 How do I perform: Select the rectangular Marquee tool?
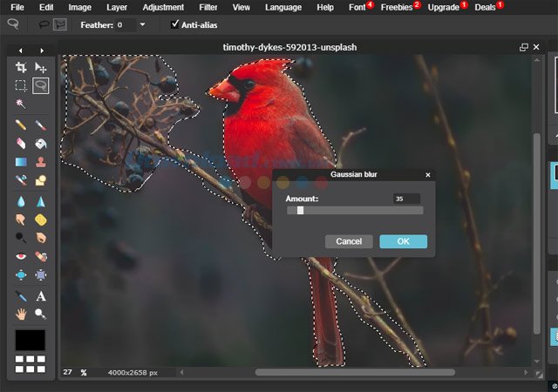(21, 85)
